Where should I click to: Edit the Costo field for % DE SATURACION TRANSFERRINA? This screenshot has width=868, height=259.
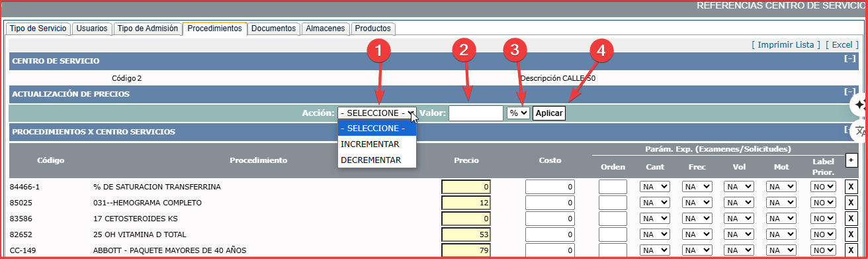pos(550,187)
